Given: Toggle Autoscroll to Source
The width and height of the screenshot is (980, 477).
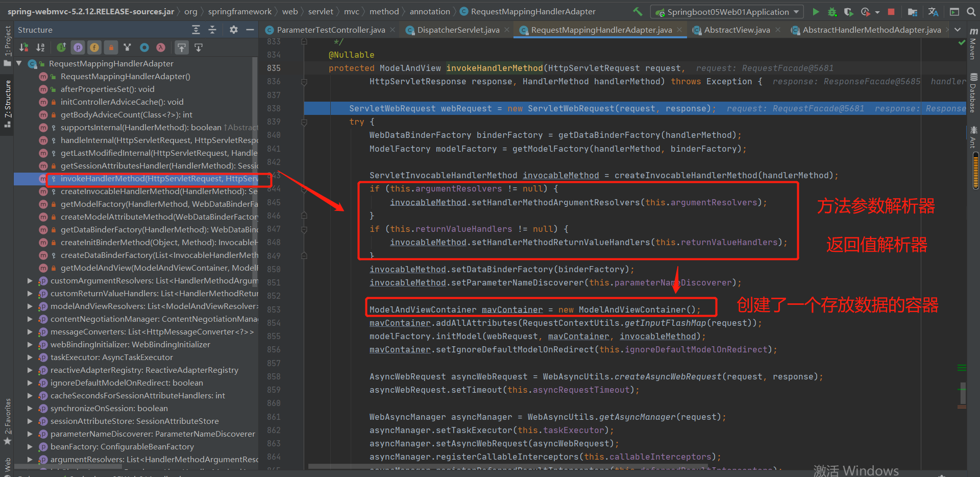Looking at the screenshot, I should pos(181,47).
